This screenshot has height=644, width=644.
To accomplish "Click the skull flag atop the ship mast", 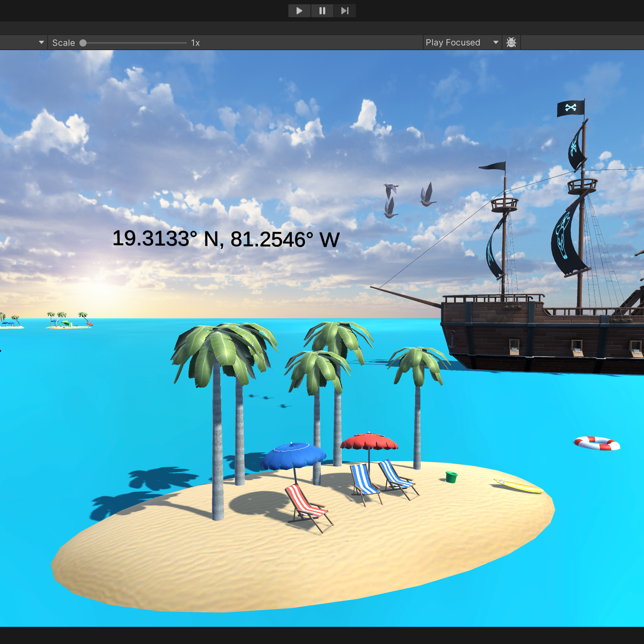I will (571, 108).
